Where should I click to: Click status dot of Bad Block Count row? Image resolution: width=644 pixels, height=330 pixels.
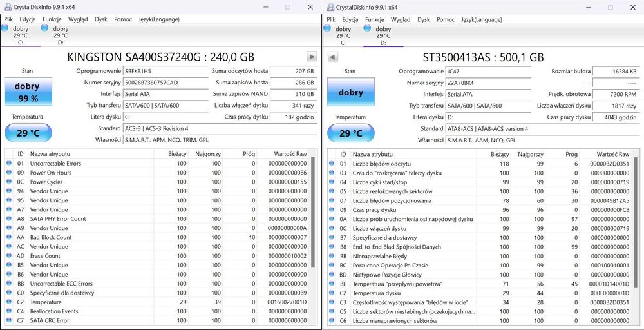(9, 237)
